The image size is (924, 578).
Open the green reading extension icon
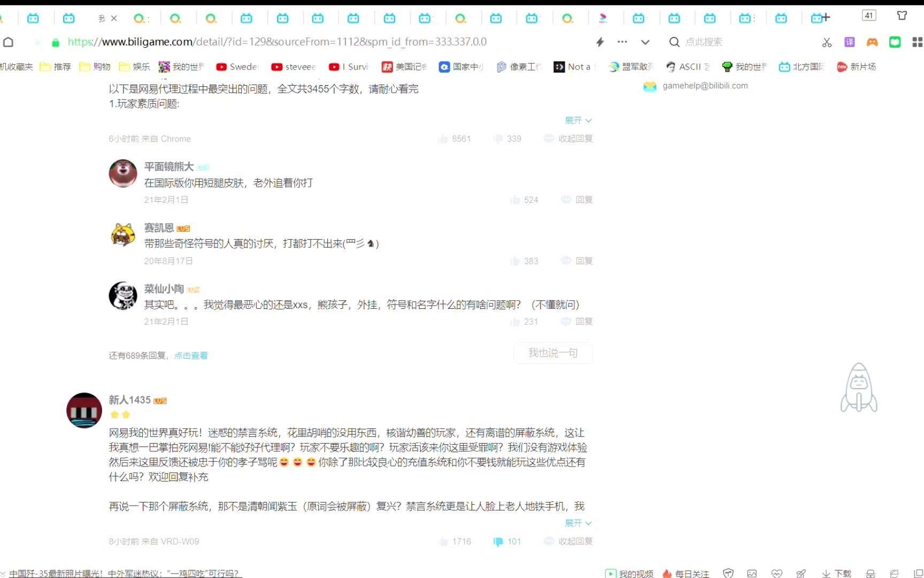pos(895,42)
